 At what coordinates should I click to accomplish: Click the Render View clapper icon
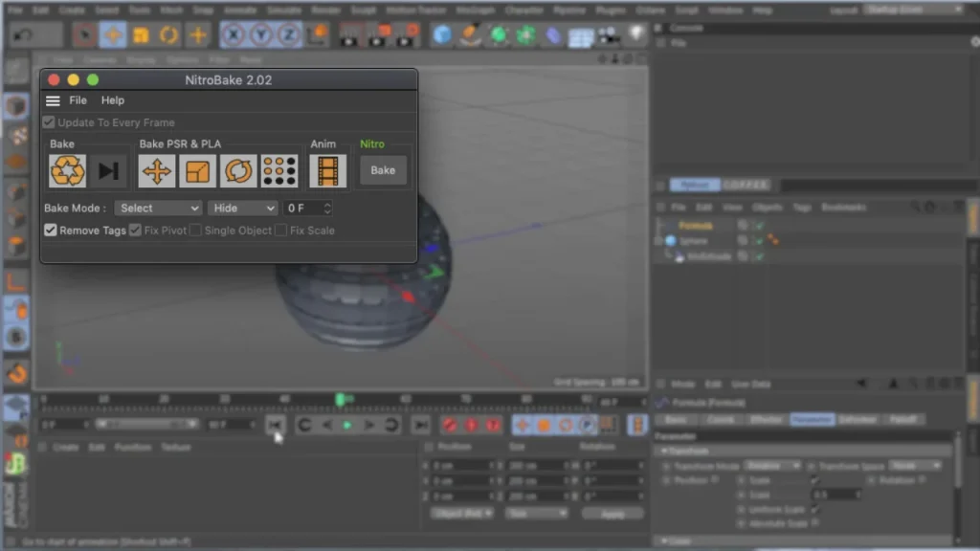pos(349,35)
